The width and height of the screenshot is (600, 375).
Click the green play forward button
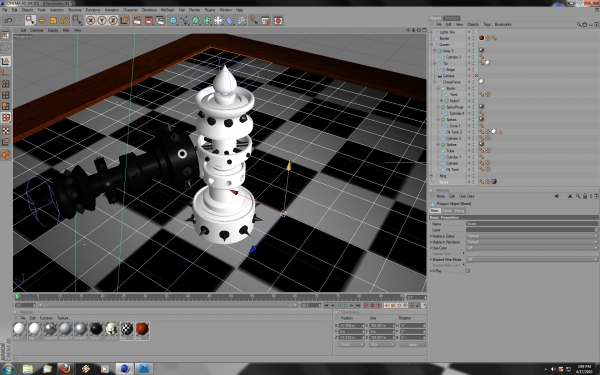pos(345,305)
